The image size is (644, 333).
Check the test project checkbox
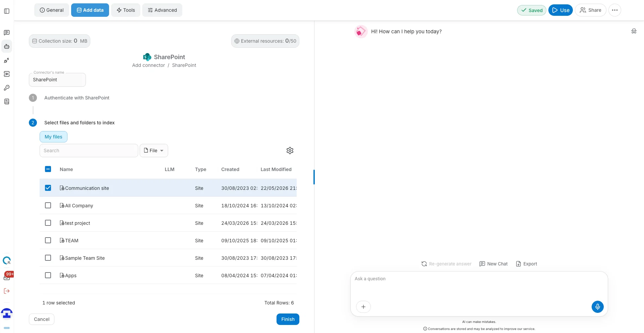[x=48, y=223]
